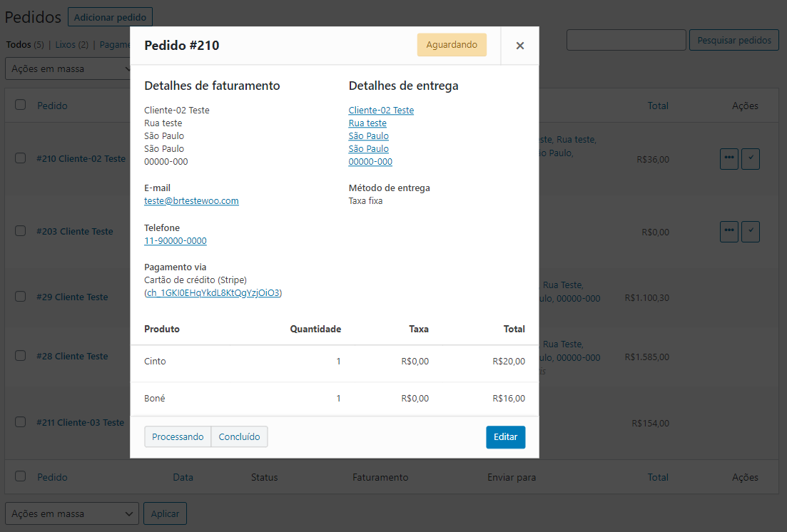The height and width of the screenshot is (532, 787).
Task: Click Adicionar pedido button
Action: pyautogui.click(x=110, y=17)
